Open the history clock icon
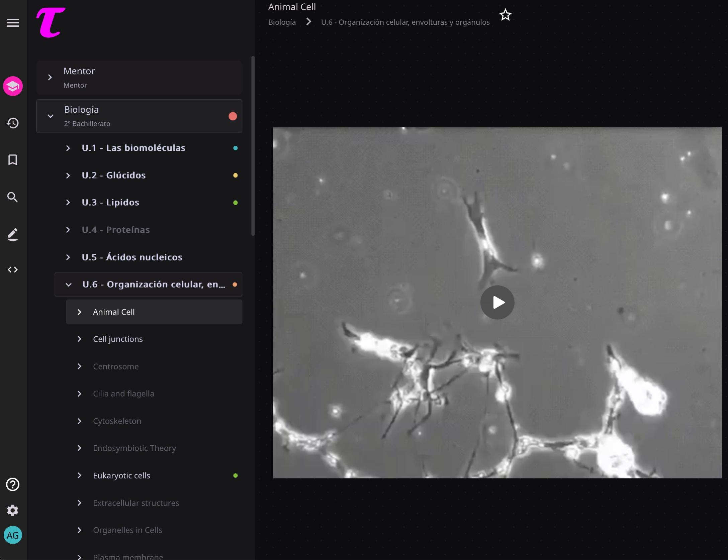The width and height of the screenshot is (728, 560). tap(13, 123)
